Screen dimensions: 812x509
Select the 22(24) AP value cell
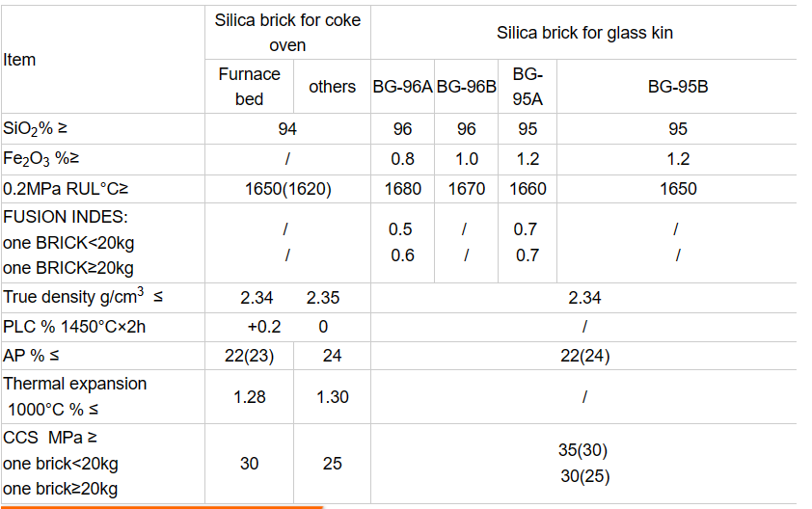[x=584, y=356]
